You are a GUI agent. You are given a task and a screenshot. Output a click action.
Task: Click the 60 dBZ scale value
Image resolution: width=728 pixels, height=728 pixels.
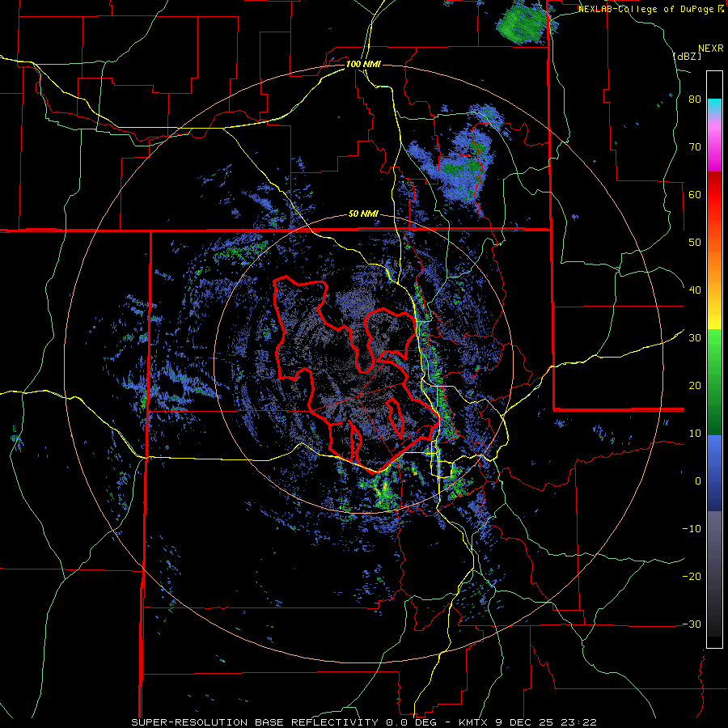pos(695,194)
